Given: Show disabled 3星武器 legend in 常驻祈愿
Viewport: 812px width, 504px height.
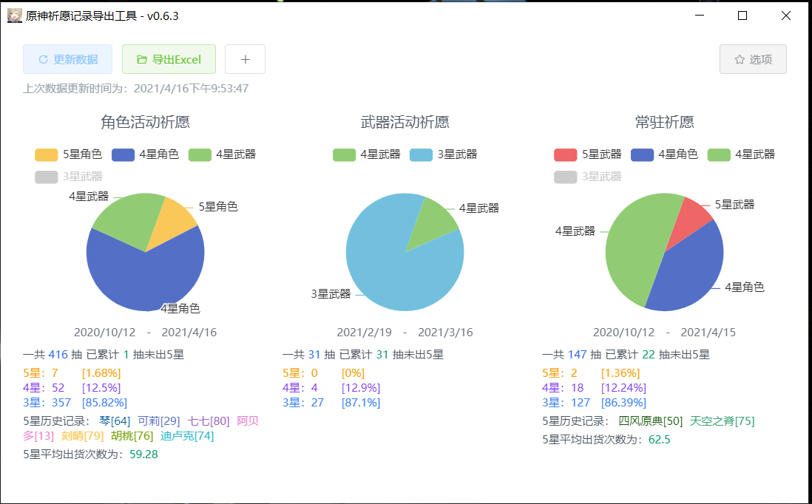Looking at the screenshot, I should click(587, 177).
